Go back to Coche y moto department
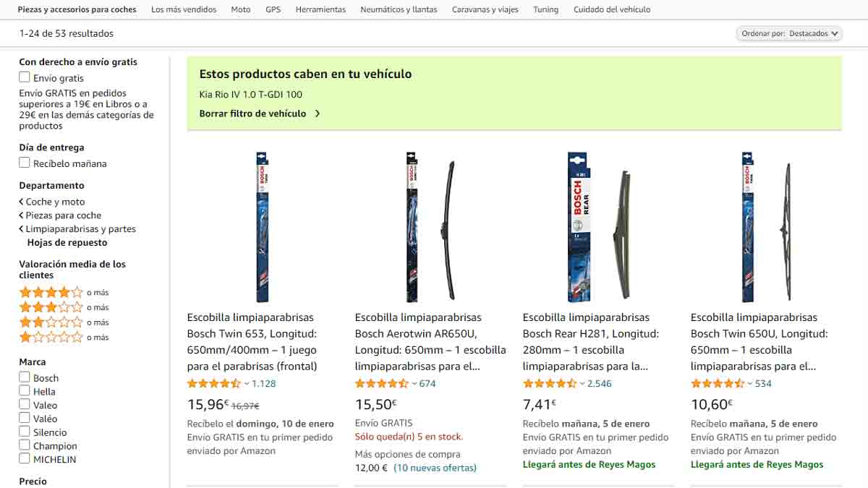 51,202
